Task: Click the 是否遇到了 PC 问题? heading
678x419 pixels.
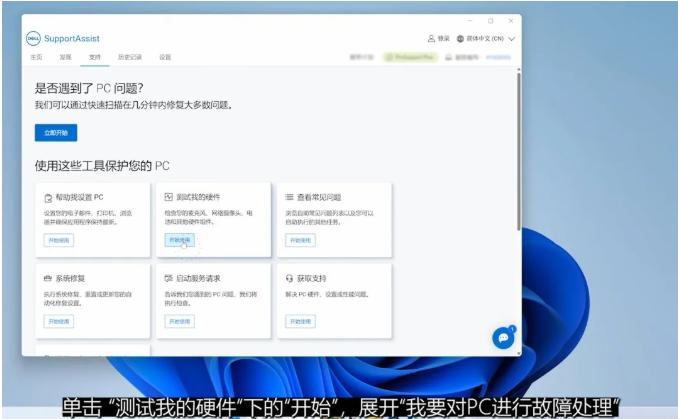Action: pos(89,88)
